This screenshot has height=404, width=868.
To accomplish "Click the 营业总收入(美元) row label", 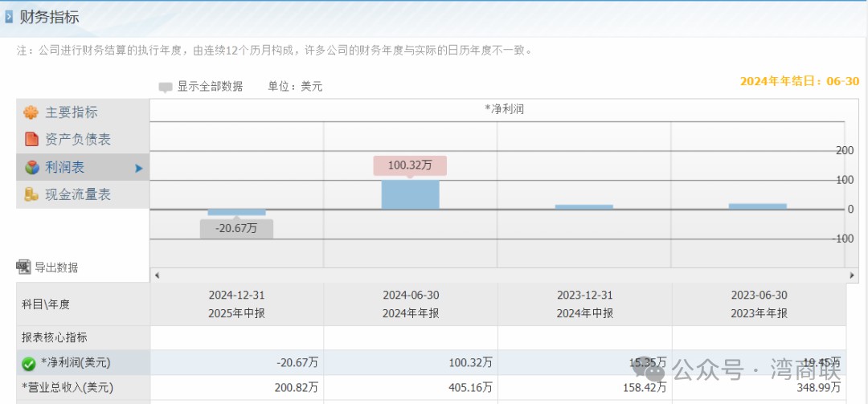I will [68, 388].
